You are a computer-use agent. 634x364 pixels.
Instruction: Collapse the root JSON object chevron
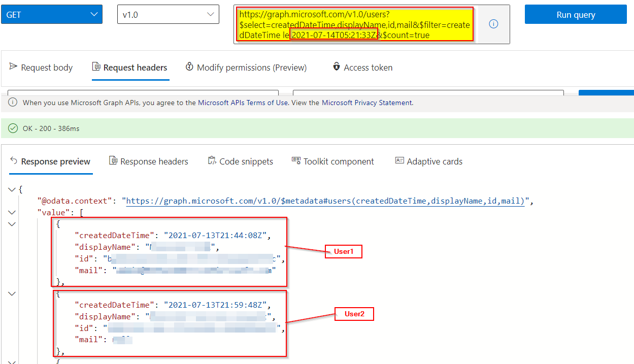coord(12,189)
